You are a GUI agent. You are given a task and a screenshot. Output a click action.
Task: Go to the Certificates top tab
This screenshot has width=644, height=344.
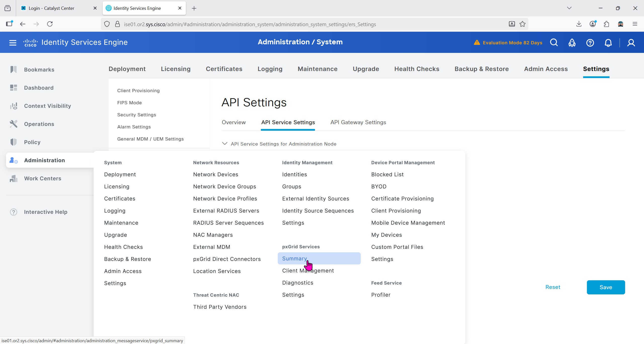click(x=224, y=69)
